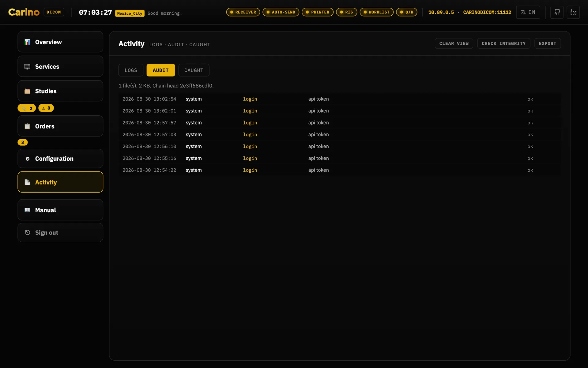Image resolution: width=588 pixels, height=368 pixels.
Task: Open the LinkedIn icon link
Action: 573,12
